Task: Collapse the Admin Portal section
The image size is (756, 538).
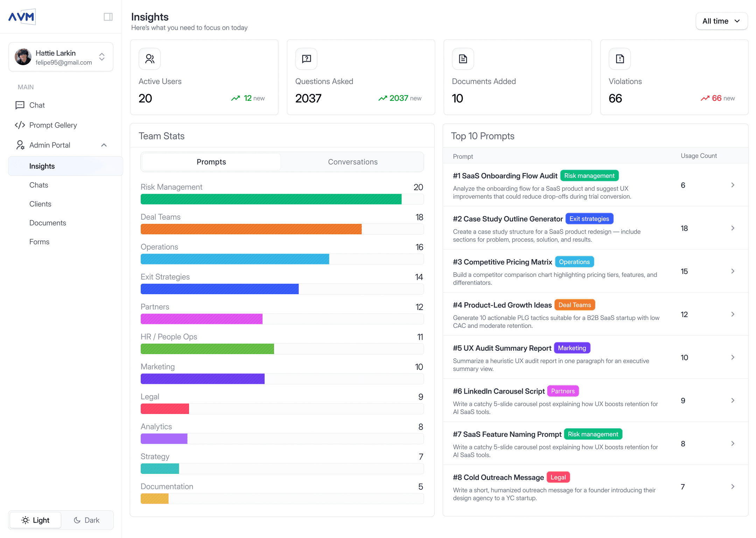Action: click(x=104, y=145)
